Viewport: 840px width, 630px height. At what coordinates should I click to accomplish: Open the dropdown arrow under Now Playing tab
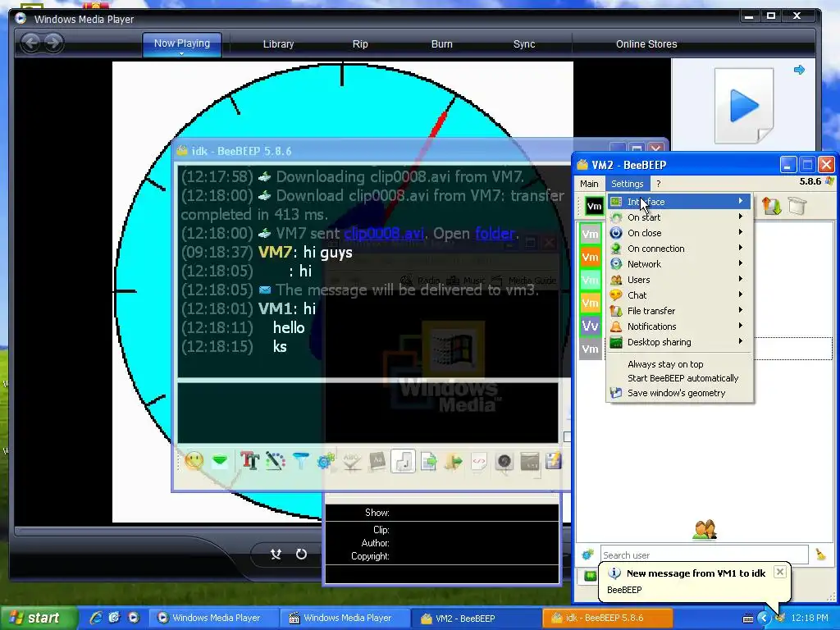pyautogui.click(x=181, y=53)
